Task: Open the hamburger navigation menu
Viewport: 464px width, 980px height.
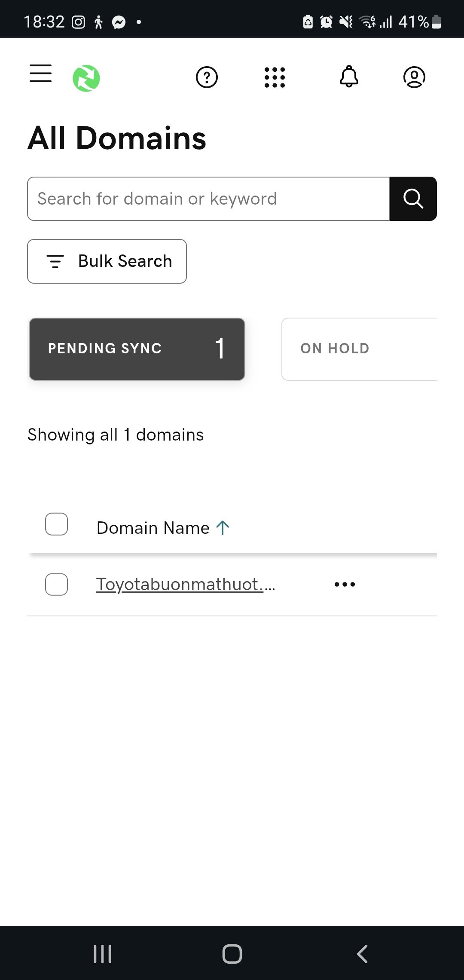Action: click(x=41, y=73)
